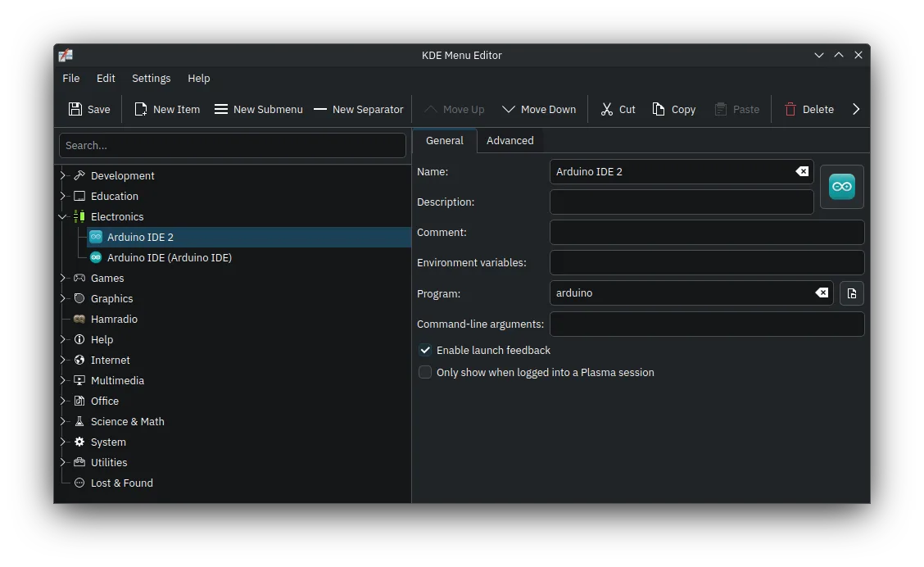Image resolution: width=924 pixels, height=567 pixels.
Task: Click the Electronics category icon
Action: click(79, 216)
